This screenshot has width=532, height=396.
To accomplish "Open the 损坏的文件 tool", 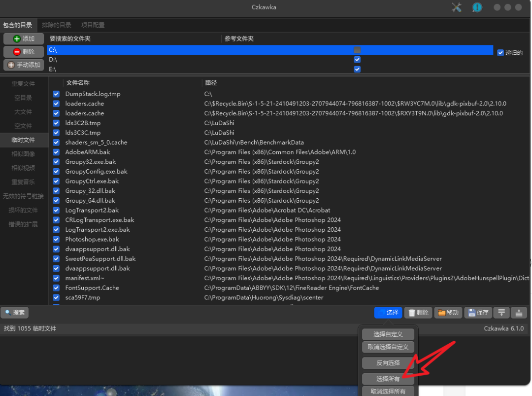I will point(23,210).
